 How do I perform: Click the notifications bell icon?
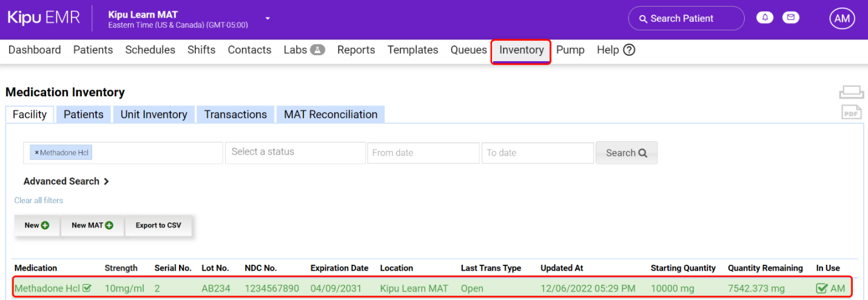click(765, 18)
